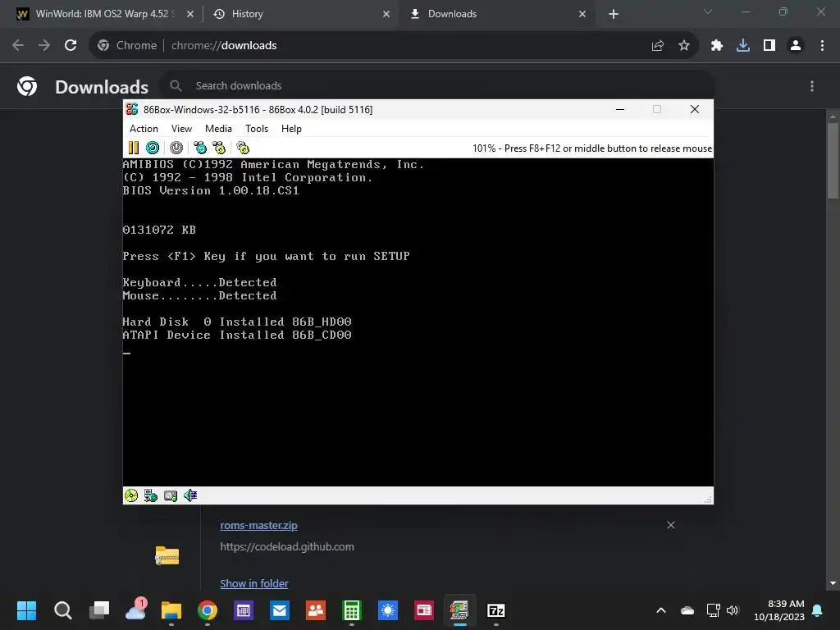
Task: Close the 86Box window
Action: point(695,109)
